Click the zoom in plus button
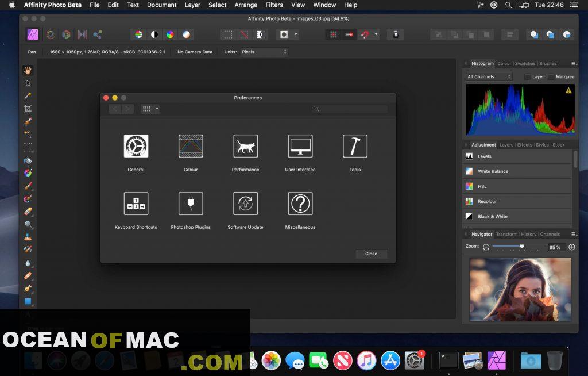Viewport: 588px width, 376px height. click(571, 247)
